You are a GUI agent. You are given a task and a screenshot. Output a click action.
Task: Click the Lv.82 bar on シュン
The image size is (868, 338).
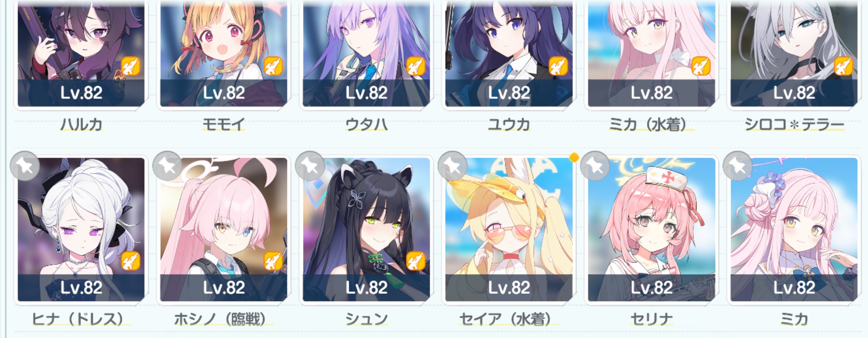tap(366, 287)
